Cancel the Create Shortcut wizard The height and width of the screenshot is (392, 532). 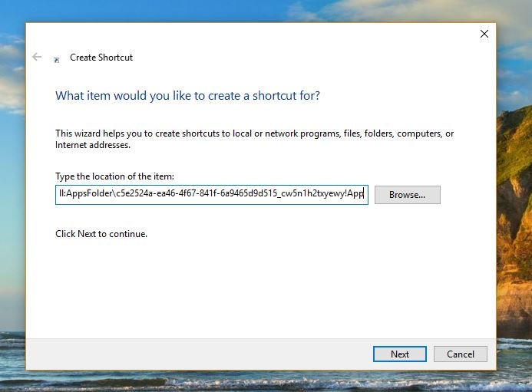pos(461,354)
